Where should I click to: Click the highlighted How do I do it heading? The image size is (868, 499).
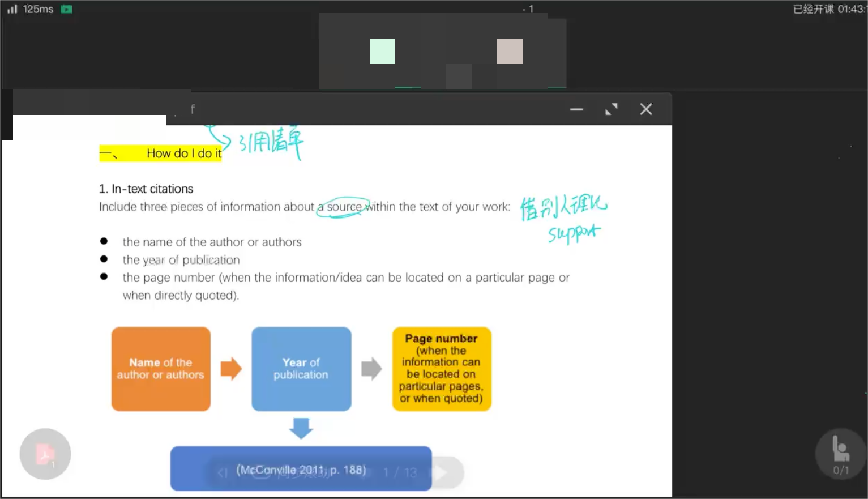pyautogui.click(x=161, y=153)
